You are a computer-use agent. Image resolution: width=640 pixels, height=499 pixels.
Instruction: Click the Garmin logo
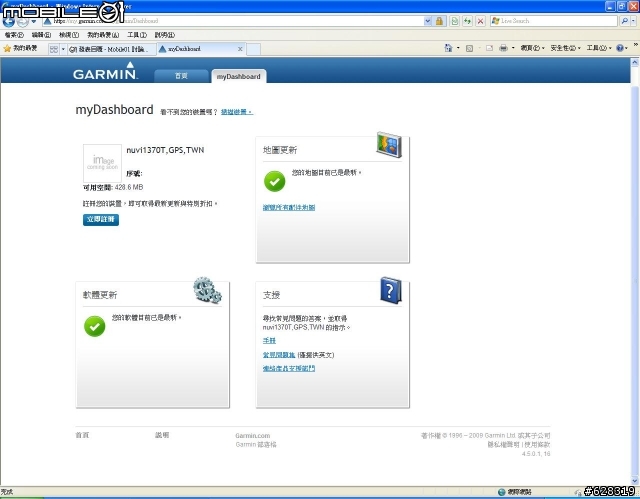tap(105, 71)
